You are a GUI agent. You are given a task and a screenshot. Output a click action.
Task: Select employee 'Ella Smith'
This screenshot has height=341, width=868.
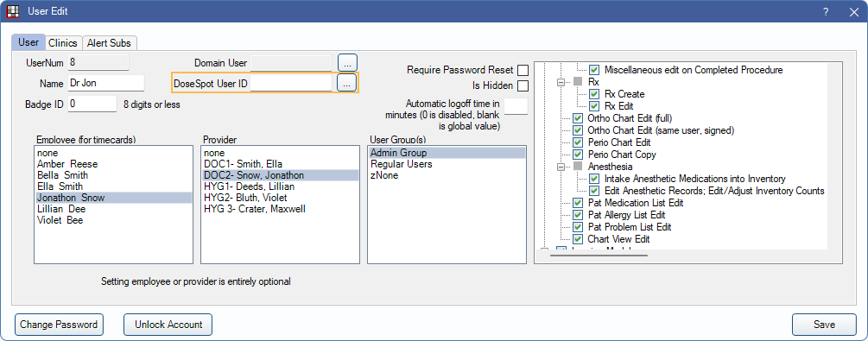coord(113,186)
